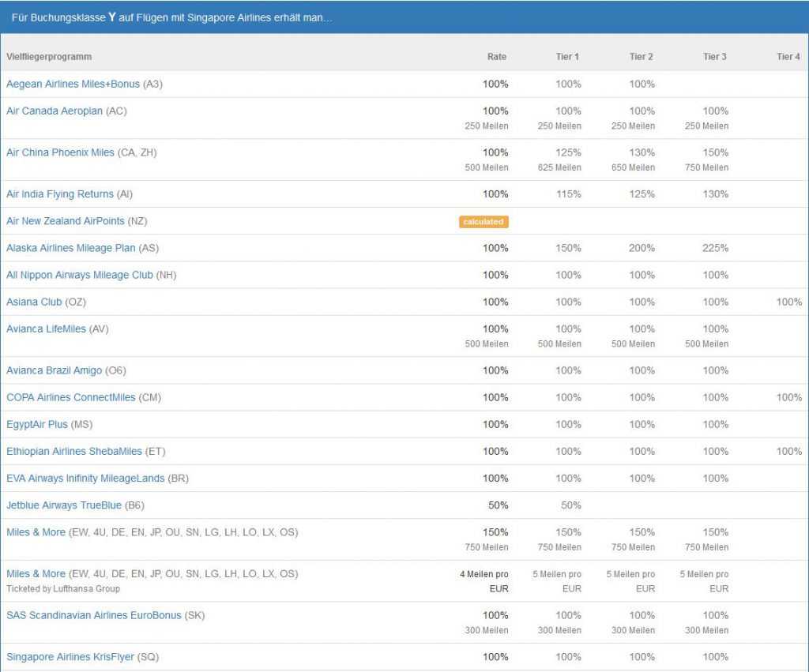
Task: Select the 150% Tier 1 value for Alaska Airlines
Action: (x=569, y=248)
